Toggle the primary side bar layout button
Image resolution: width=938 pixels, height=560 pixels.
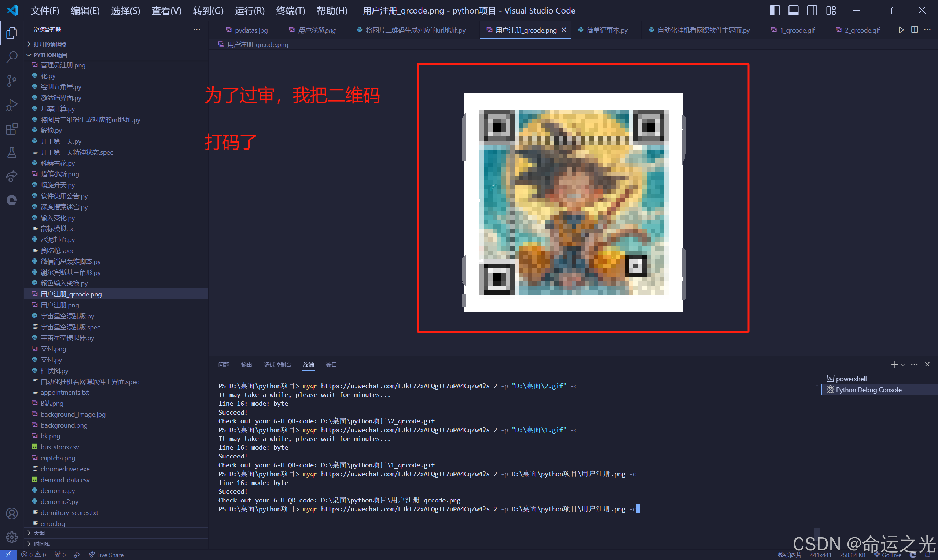(x=775, y=11)
